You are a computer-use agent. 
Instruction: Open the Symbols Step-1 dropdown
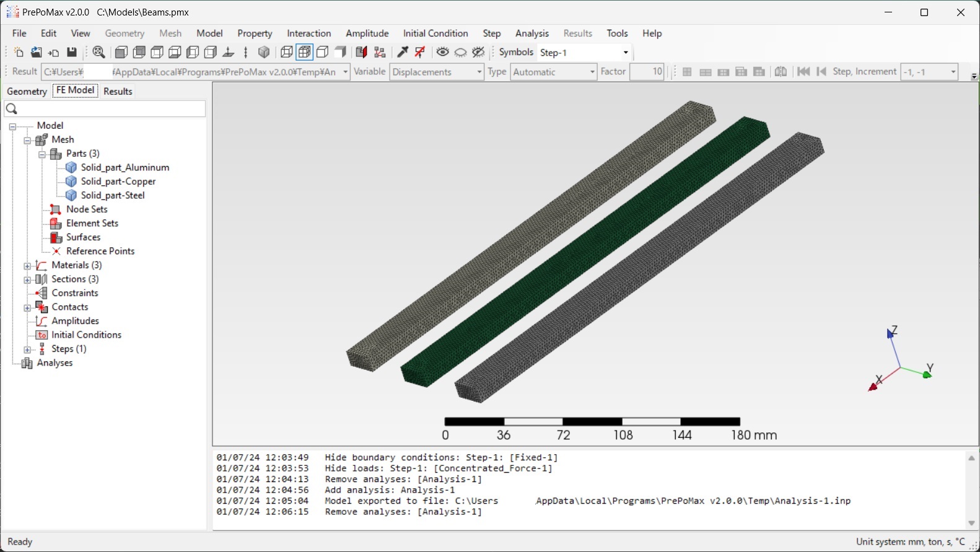coord(626,53)
